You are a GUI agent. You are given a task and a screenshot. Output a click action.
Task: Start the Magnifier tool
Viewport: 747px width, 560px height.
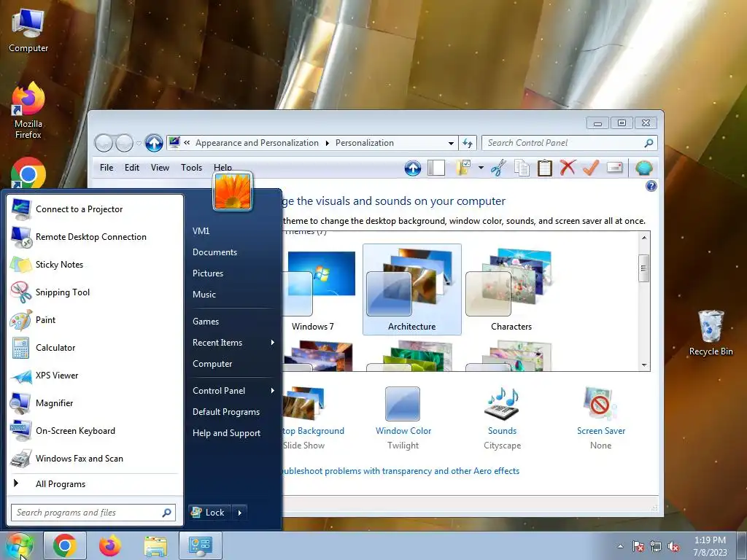[x=94, y=402]
